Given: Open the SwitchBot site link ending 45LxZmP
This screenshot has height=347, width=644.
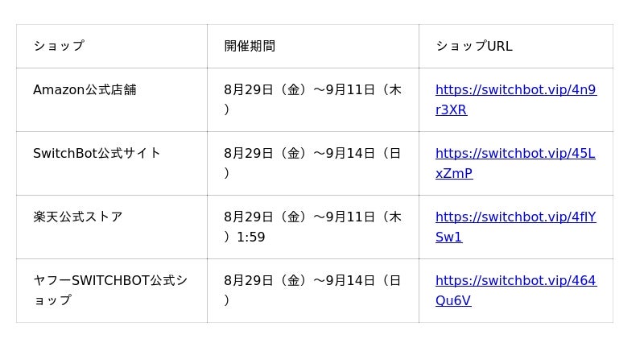Looking at the screenshot, I should pos(515,154).
